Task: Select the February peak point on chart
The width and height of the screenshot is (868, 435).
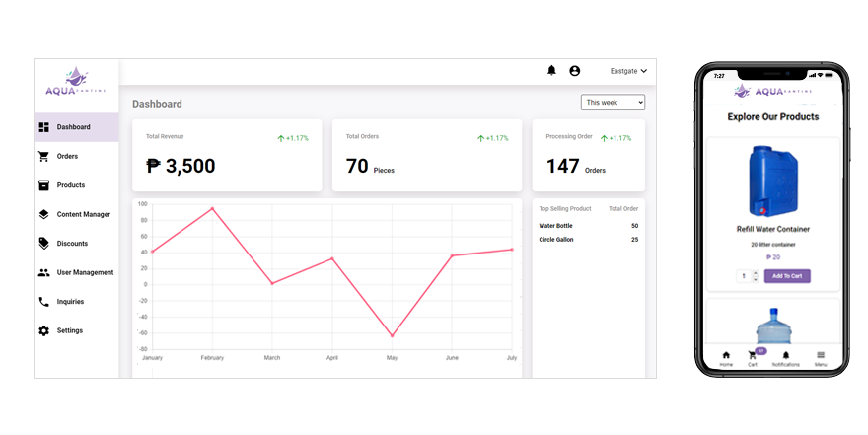Action: pyautogui.click(x=212, y=209)
